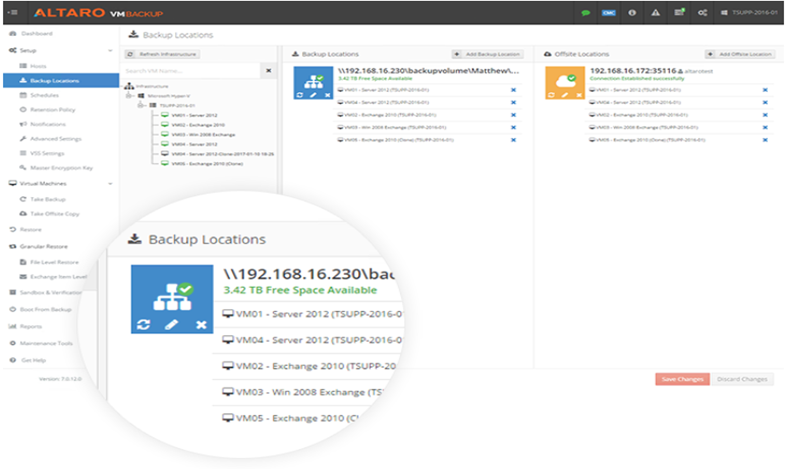Remove VM01 - Server 2012 from Backup Locations list
Viewport: 786px width, 469px height.
513,90
